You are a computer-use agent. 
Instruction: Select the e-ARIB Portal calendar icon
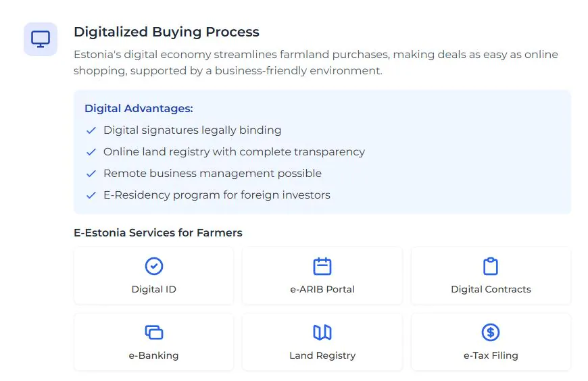[322, 266]
